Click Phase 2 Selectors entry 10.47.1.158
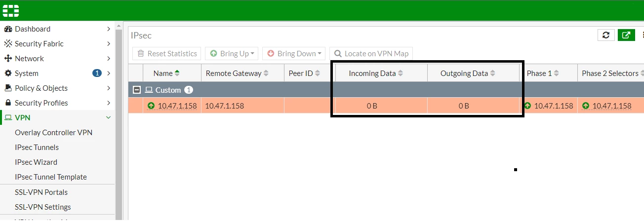Viewport: 644px width, 221px height. (x=611, y=106)
